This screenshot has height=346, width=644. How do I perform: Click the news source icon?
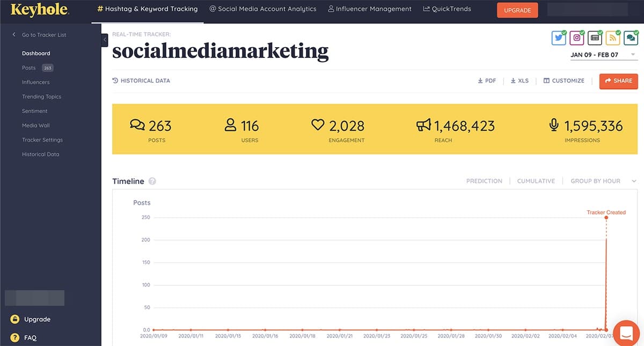pyautogui.click(x=594, y=38)
